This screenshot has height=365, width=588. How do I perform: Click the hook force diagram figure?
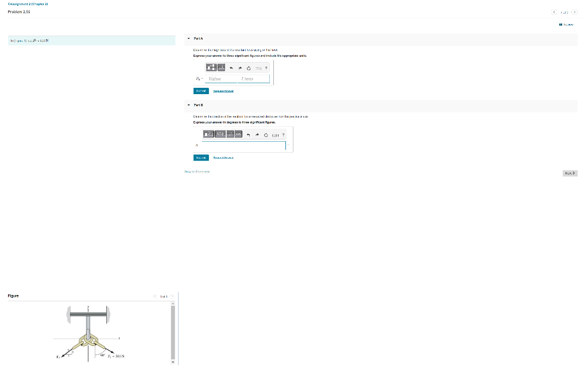(x=88, y=333)
